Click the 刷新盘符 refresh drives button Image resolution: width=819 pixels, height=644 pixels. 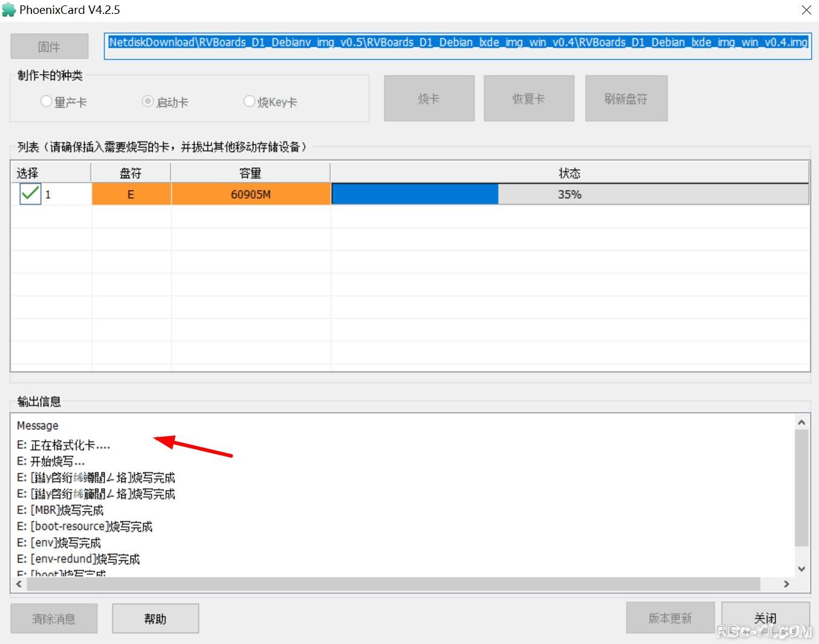[626, 98]
